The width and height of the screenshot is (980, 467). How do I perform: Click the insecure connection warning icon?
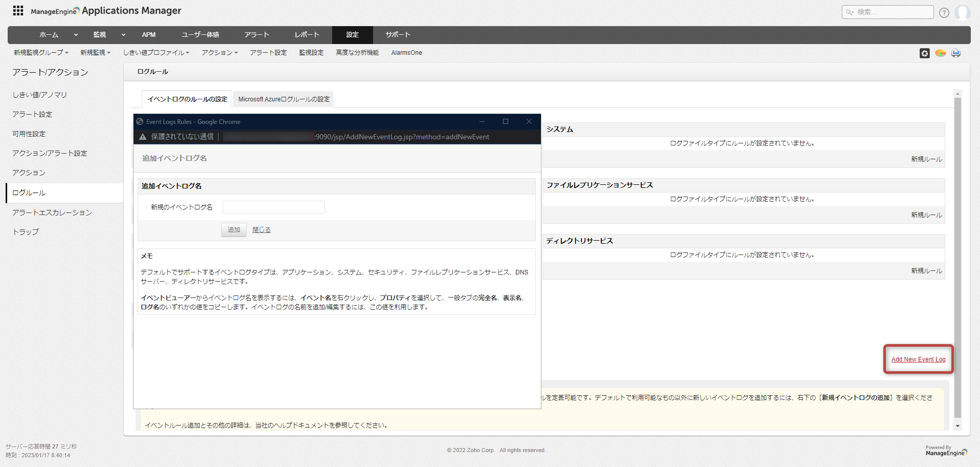[x=143, y=137]
